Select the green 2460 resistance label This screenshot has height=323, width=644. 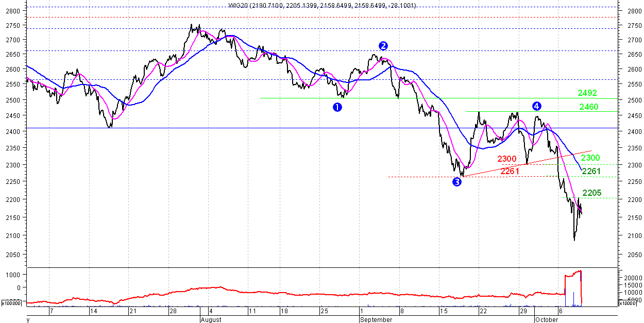[x=589, y=107]
